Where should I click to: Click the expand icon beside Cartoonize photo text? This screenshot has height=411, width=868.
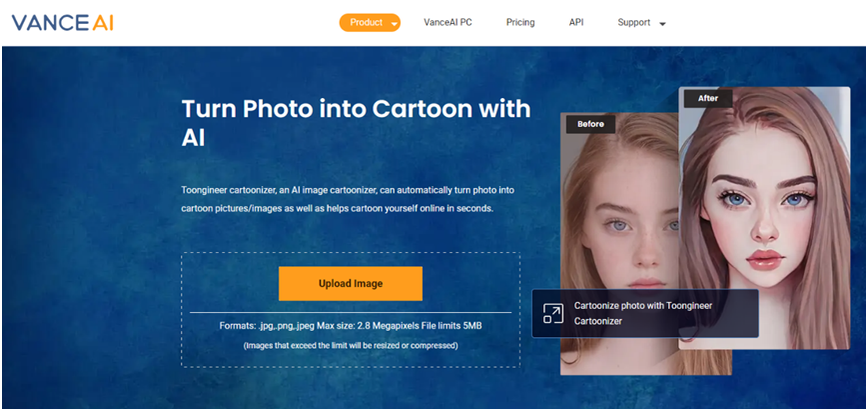point(553,314)
